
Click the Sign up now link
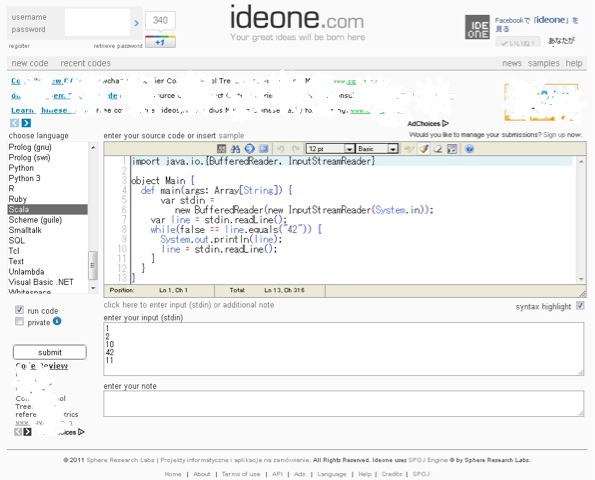pyautogui.click(x=562, y=135)
